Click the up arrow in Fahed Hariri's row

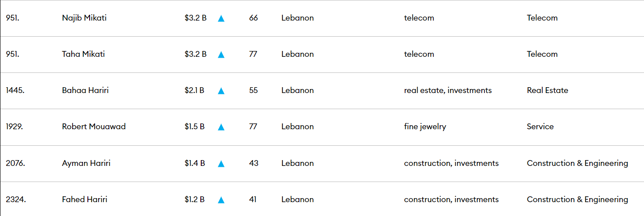pos(221,200)
